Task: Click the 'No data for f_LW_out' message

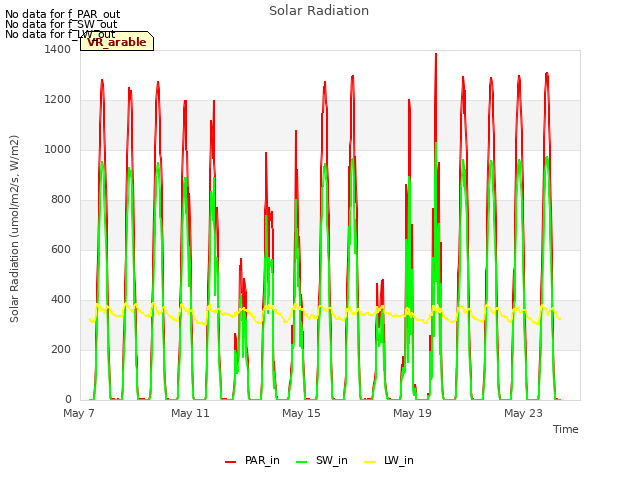Action: tap(60, 34)
